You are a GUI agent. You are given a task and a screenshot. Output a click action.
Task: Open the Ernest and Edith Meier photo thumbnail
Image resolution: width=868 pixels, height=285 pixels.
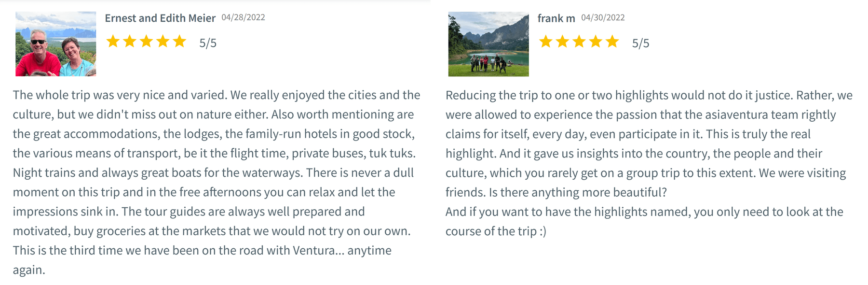coord(55,44)
